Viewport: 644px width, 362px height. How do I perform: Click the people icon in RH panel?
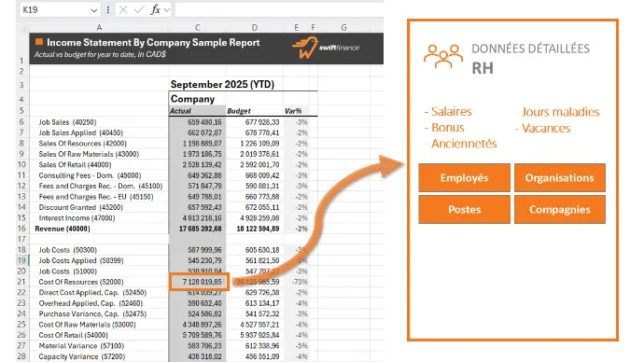pyautogui.click(x=443, y=57)
